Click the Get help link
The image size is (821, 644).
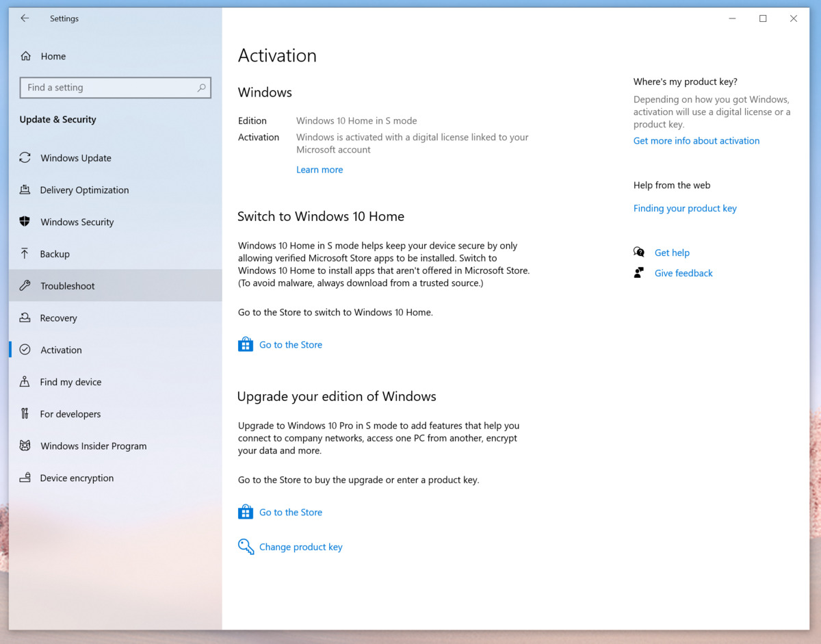click(672, 253)
